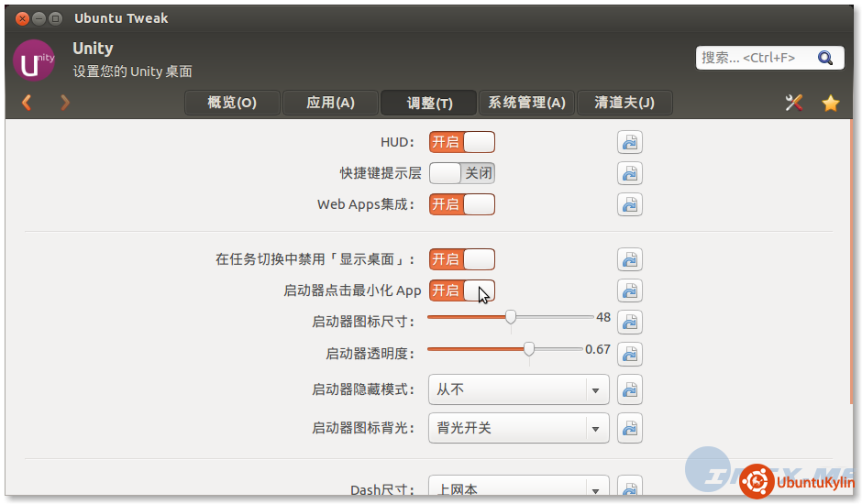Toggle the HUD switch off
Screen dimensions: 862x504
point(461,142)
